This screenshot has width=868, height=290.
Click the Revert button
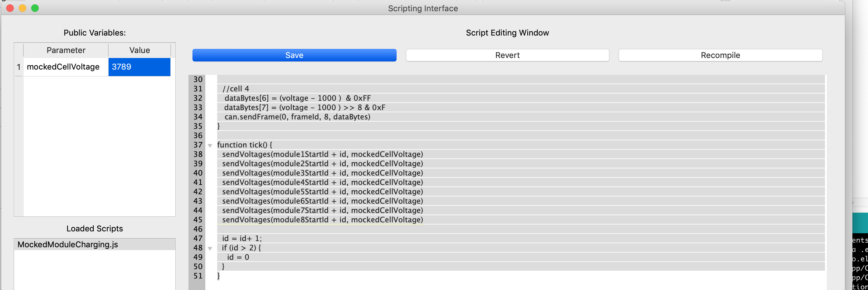click(507, 55)
